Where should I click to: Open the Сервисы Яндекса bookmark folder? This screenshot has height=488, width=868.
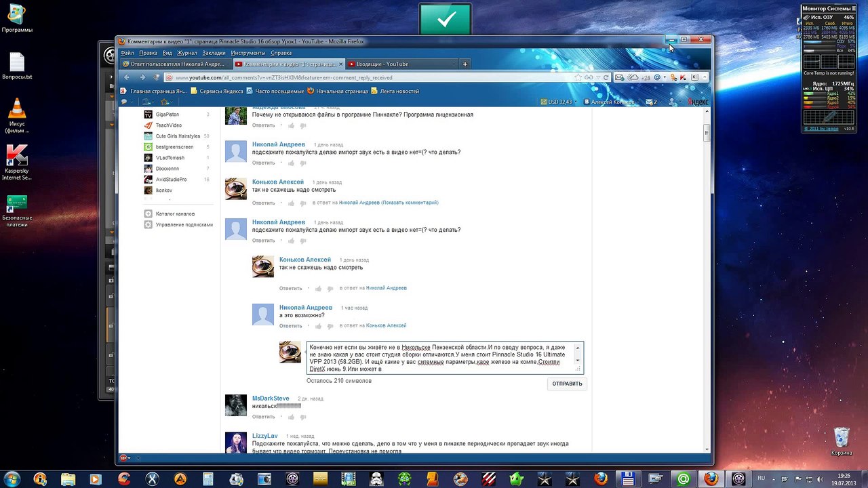(216, 91)
